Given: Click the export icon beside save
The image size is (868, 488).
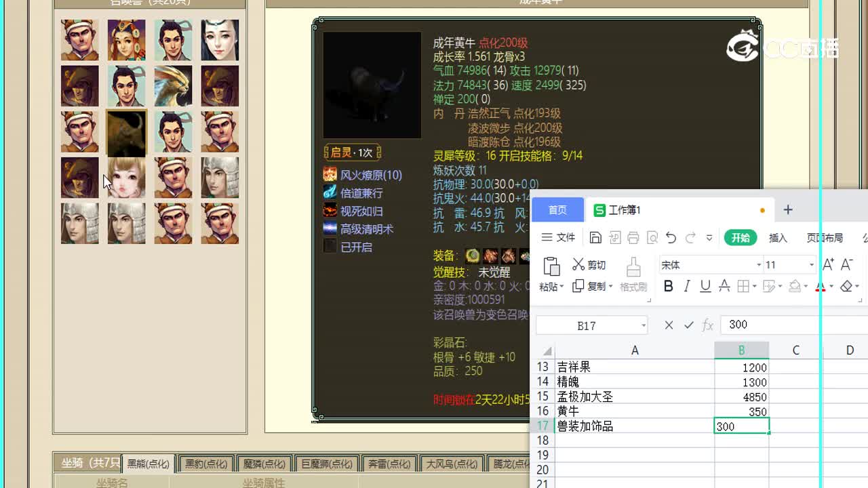Looking at the screenshot, I should pos(614,237).
